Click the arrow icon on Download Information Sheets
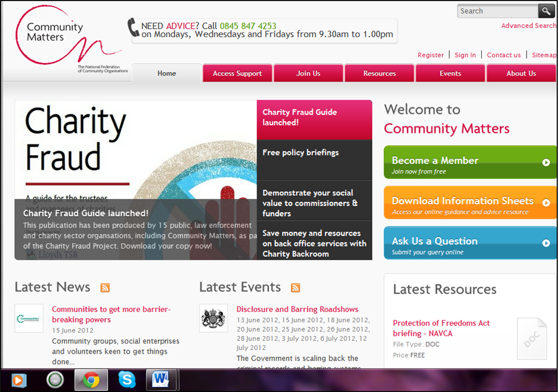 point(546,203)
